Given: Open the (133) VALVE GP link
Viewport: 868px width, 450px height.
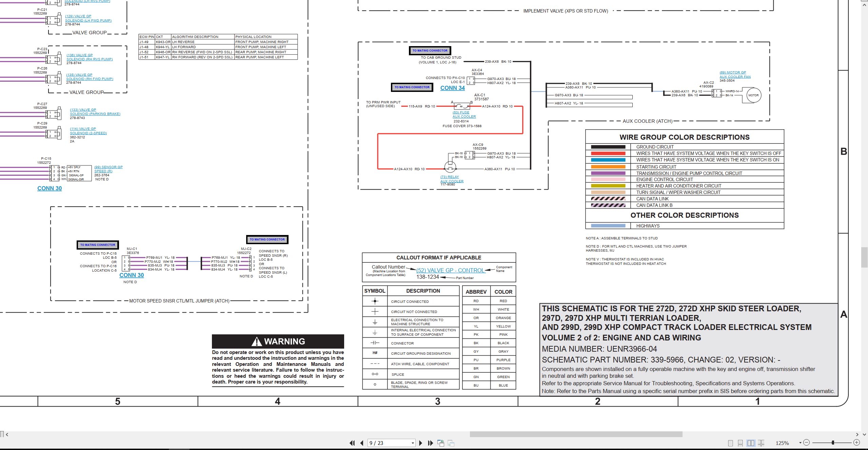Looking at the screenshot, I should tap(83, 110).
